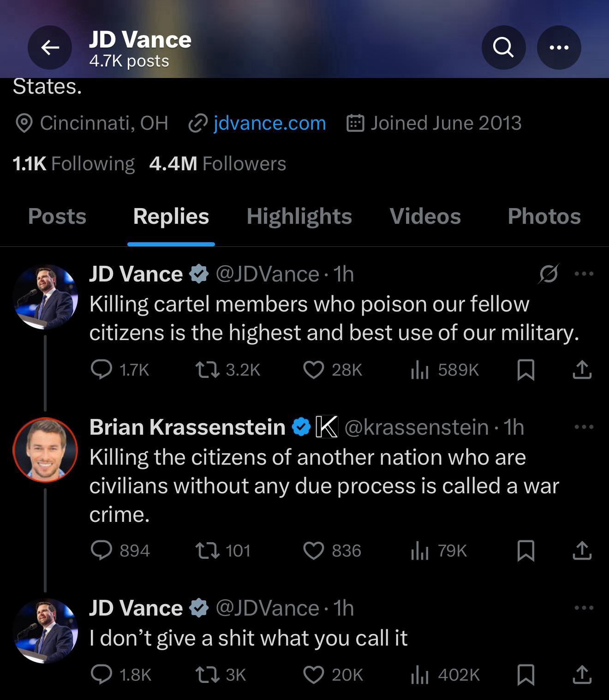Switch to the Highlights tab
Screen dimensions: 609x700
[299, 216]
